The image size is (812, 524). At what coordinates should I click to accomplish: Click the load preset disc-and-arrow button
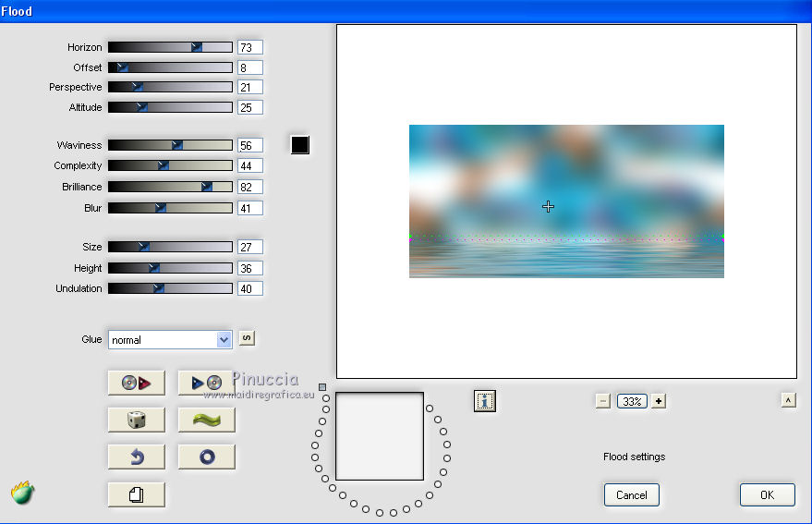[x=136, y=383]
